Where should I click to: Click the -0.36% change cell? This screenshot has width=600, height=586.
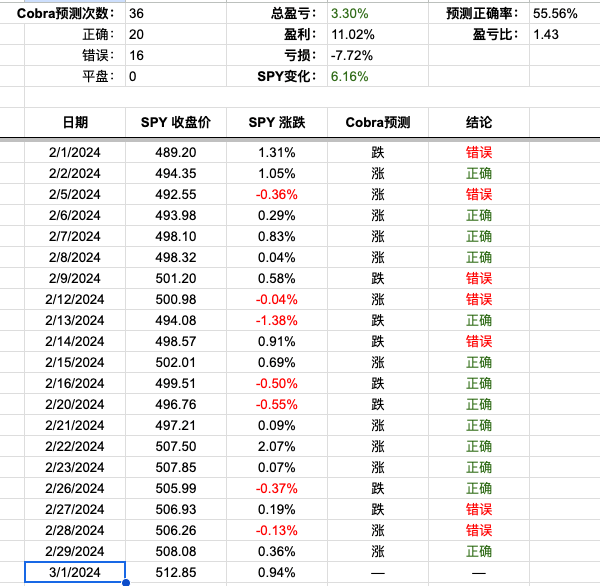click(277, 194)
